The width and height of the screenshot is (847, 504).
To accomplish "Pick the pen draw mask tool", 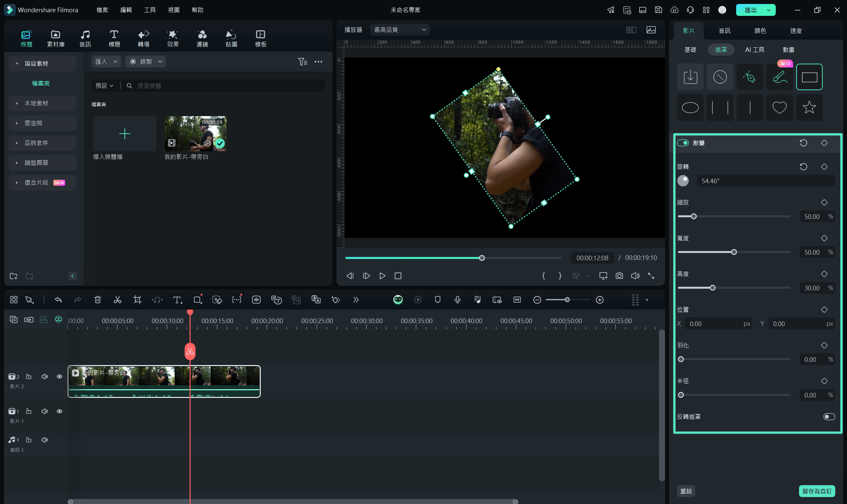I will 749,77.
